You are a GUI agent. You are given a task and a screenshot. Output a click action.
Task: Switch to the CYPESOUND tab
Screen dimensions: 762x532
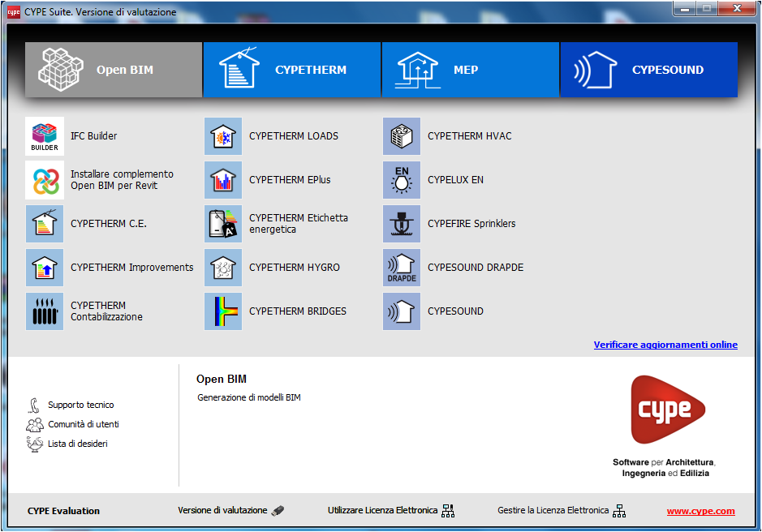[648, 70]
